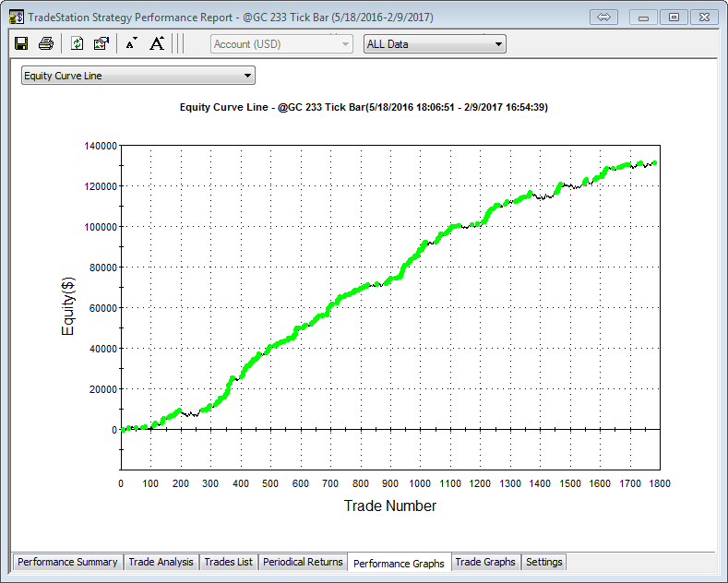Click the double-arrow window resize icon

(606, 17)
